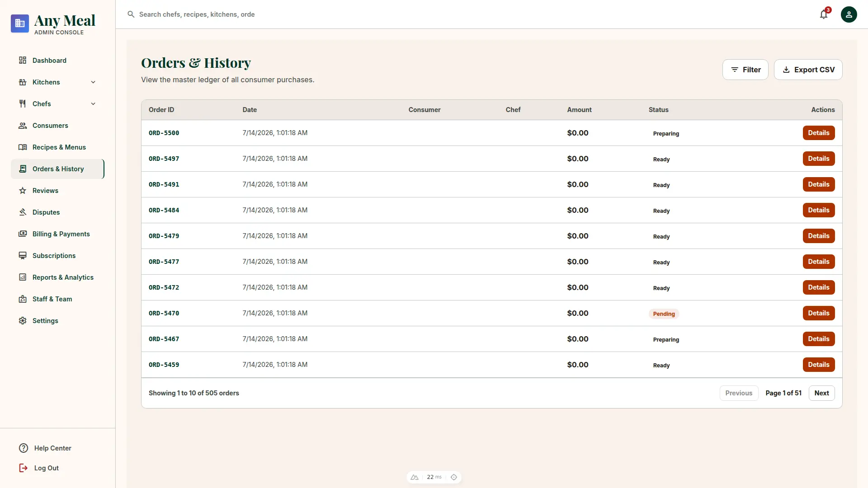View Details for ORD-5470

click(x=819, y=313)
